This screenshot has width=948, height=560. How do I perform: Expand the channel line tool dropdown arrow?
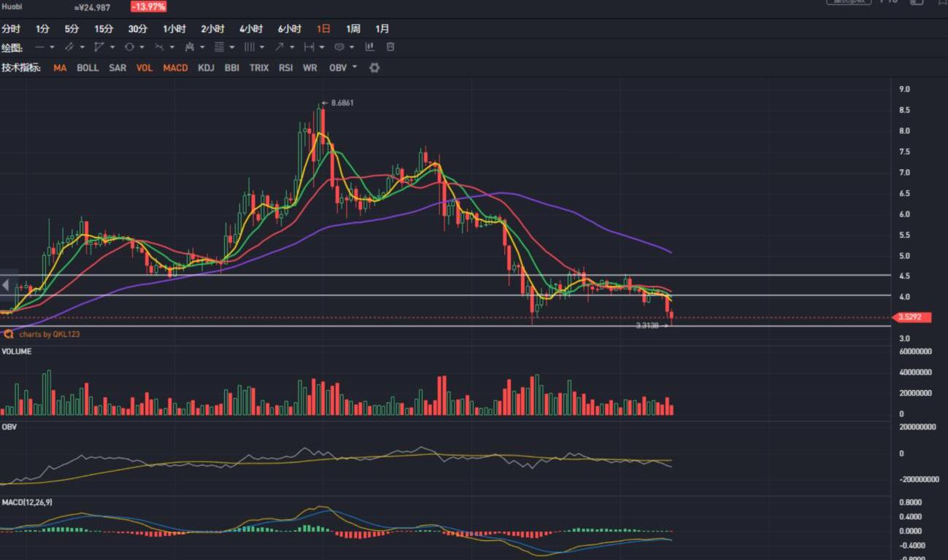(82, 47)
